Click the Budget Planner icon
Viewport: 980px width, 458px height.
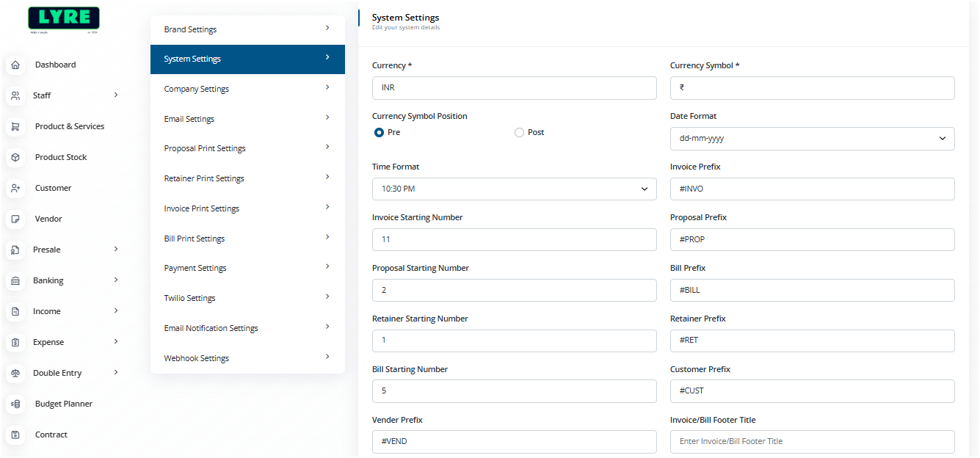15,404
